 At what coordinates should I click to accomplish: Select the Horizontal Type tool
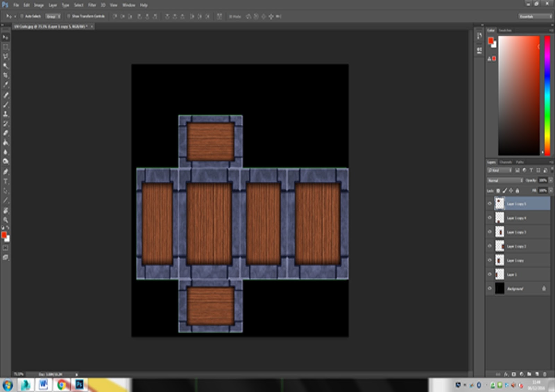point(6,181)
